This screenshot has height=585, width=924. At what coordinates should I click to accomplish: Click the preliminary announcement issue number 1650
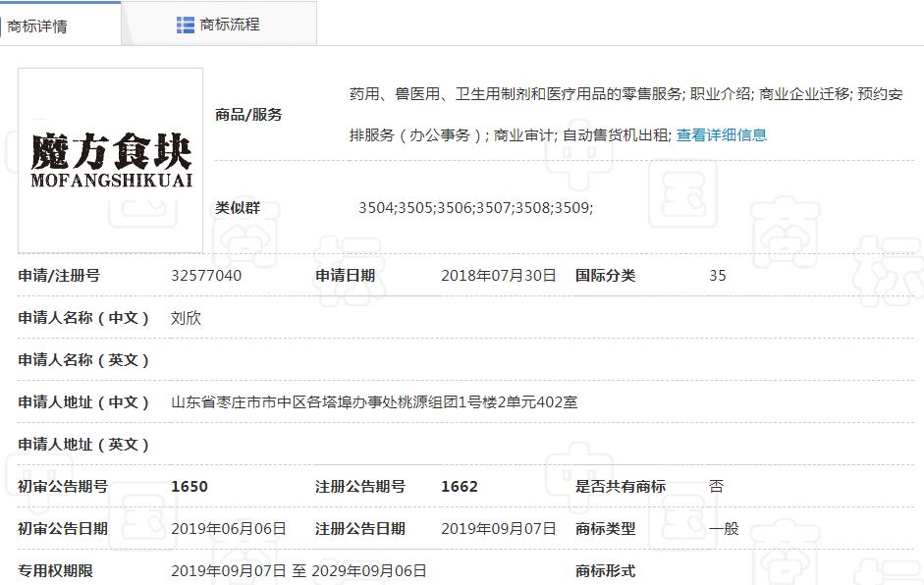[x=190, y=487]
